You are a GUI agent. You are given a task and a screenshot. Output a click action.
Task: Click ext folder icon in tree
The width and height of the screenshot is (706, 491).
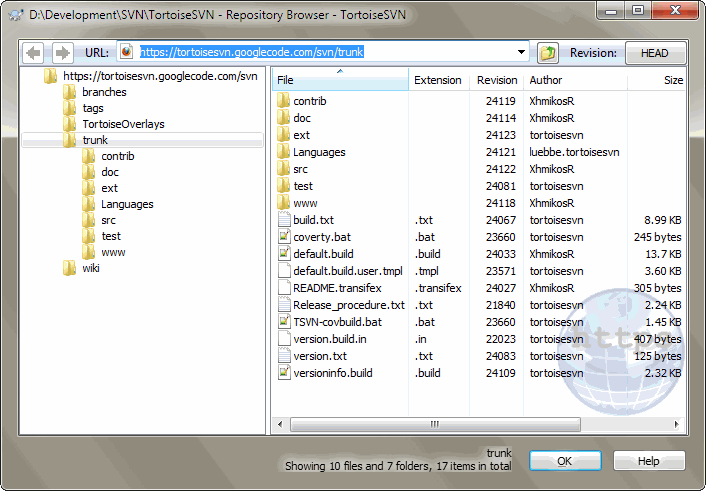click(88, 188)
